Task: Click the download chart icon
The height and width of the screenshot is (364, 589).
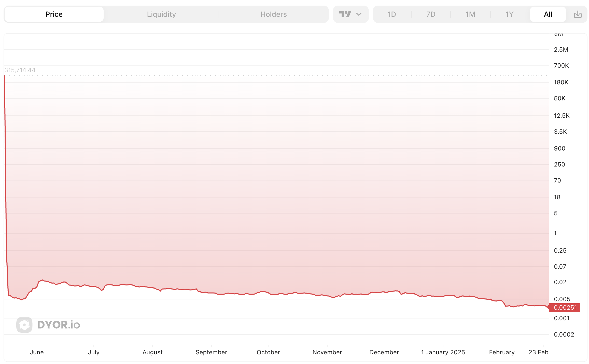Action: 578,14
